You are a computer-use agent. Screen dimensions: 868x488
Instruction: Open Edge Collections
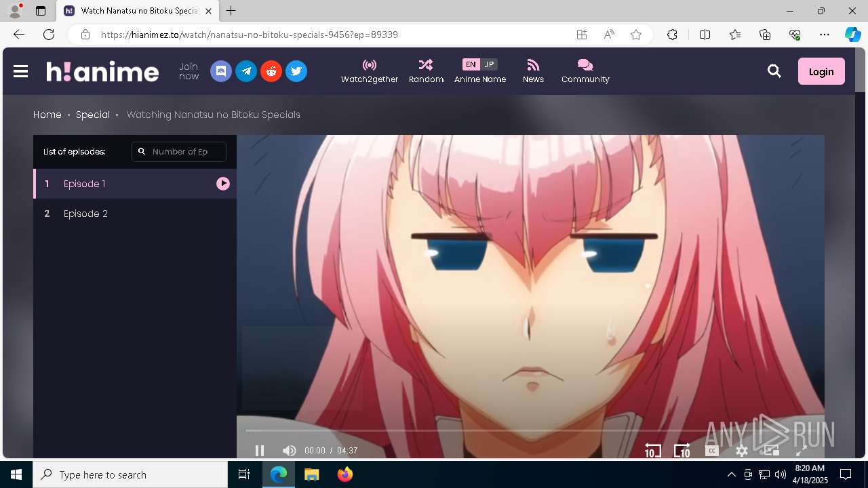[x=765, y=35]
